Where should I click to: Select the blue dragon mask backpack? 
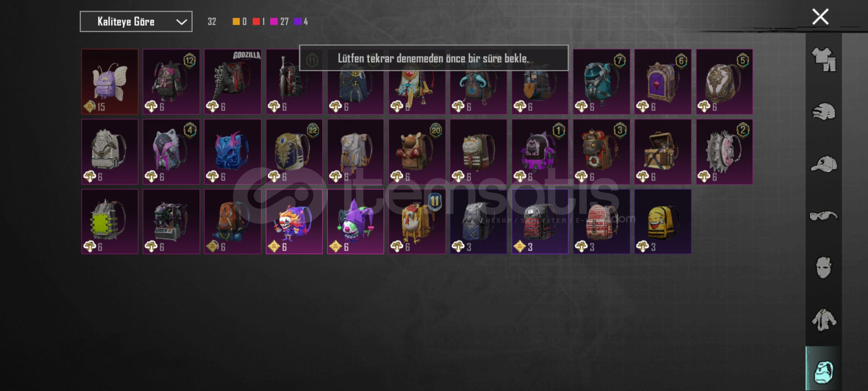click(233, 152)
